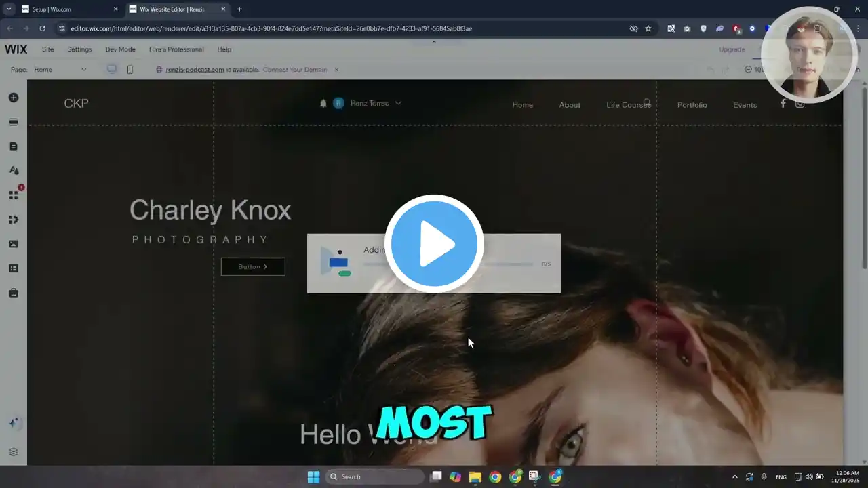The height and width of the screenshot is (488, 868).
Task: Switch to desktop view
Action: (x=112, y=69)
